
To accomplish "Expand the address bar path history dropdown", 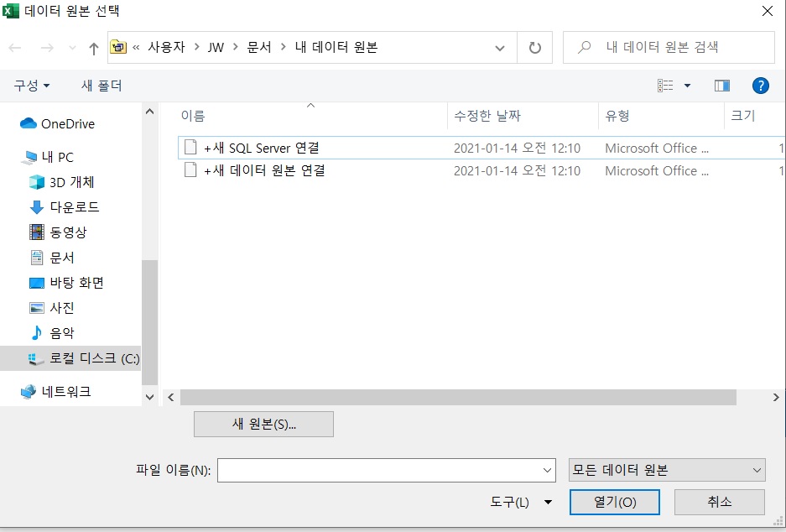I will 500,48.
